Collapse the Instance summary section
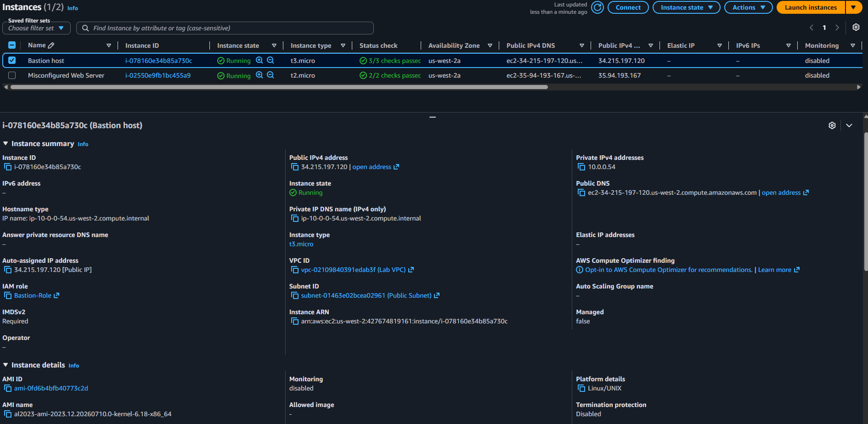 click(x=6, y=144)
